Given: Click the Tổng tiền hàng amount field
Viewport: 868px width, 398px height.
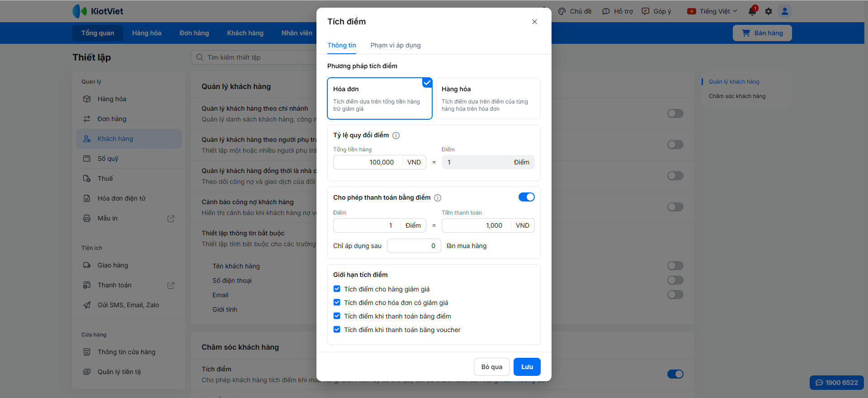Looking at the screenshot, I should click(368, 162).
